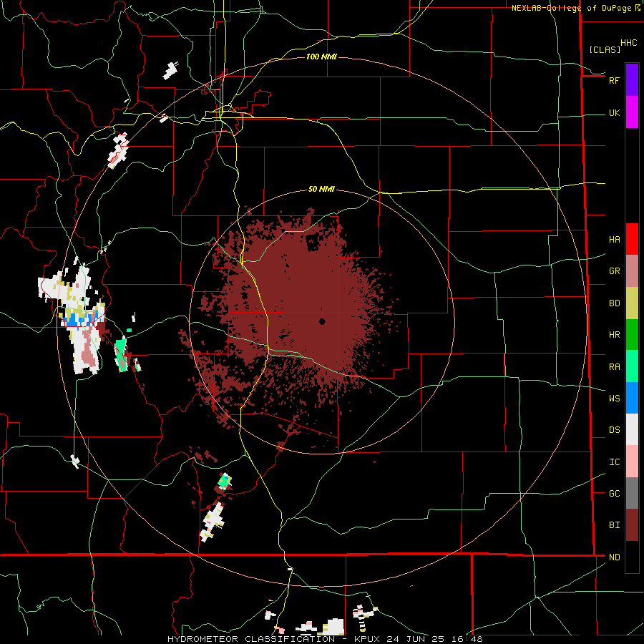The height and width of the screenshot is (644, 644).
Task: Click the DS white legend swatch
Action: point(632,429)
